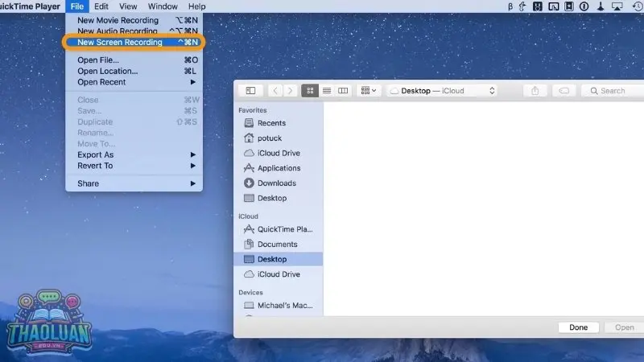This screenshot has width=644, height=362.
Task: Click the iCloud section header
Action: 248,216
